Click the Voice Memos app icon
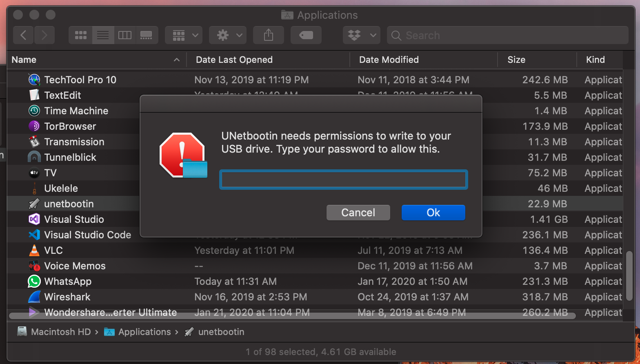The image size is (640, 364). pos(34,266)
